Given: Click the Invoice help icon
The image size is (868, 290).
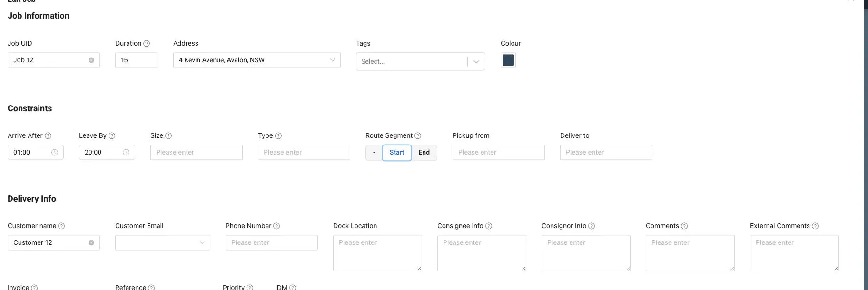Looking at the screenshot, I should pos(34,287).
